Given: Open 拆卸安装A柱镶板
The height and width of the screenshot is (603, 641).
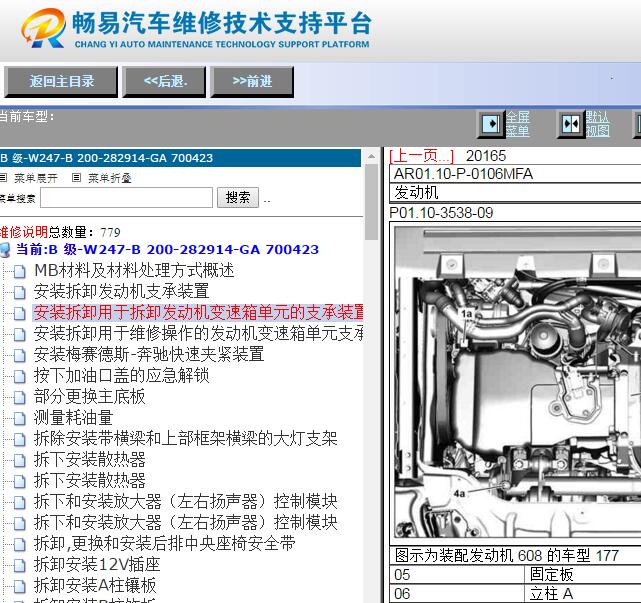Looking at the screenshot, I should tap(95, 586).
